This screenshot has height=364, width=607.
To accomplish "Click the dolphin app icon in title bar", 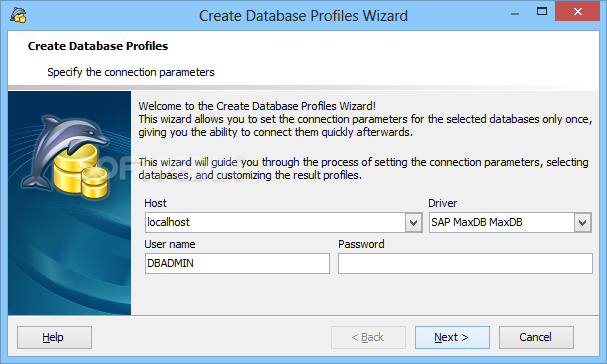I will point(18,15).
